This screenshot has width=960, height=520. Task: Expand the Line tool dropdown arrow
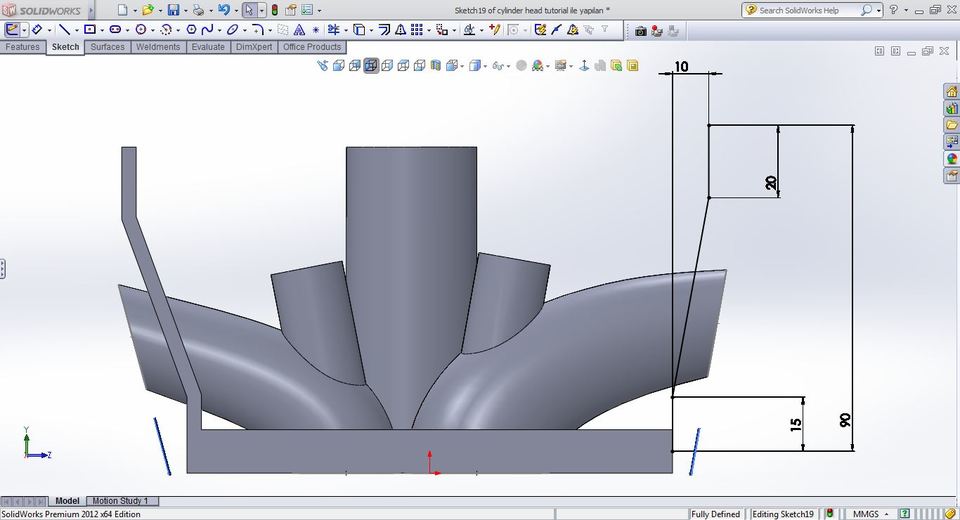75,30
